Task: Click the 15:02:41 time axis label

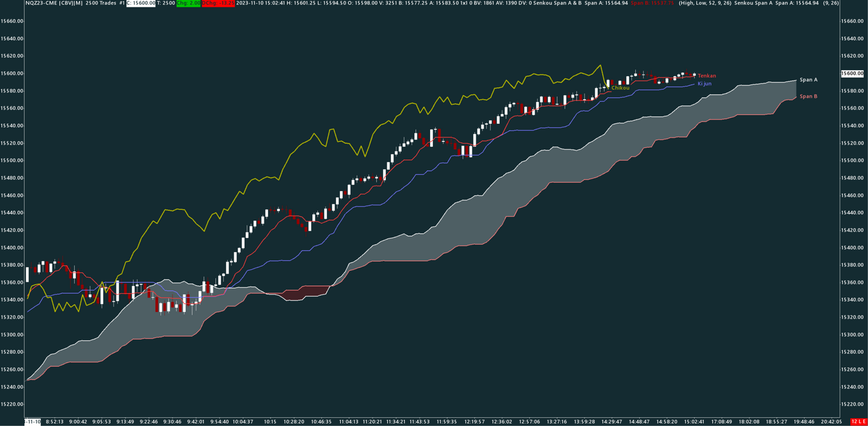Action: click(696, 422)
